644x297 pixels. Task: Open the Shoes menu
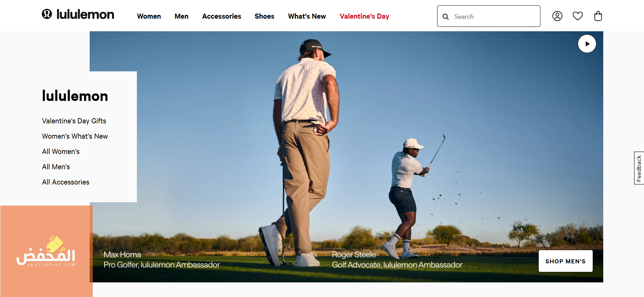click(264, 16)
